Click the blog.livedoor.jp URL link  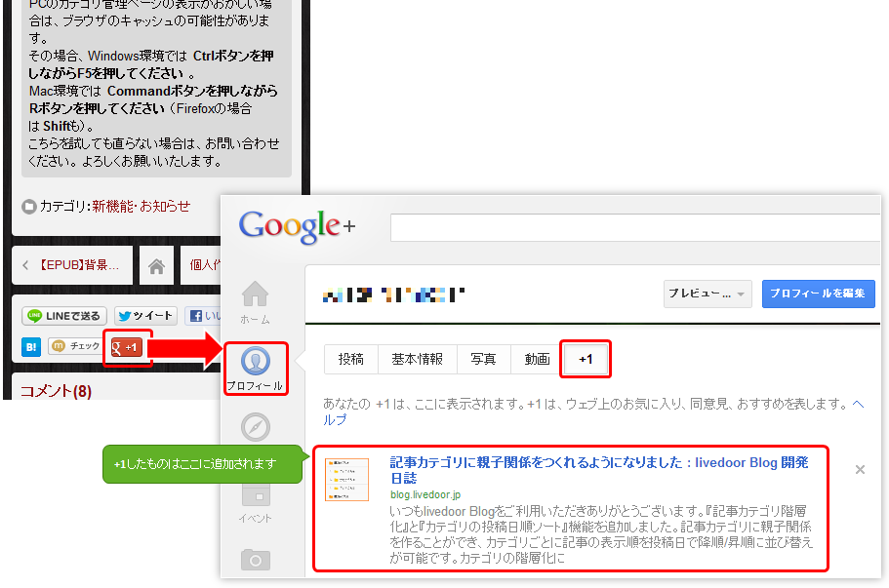point(425,494)
